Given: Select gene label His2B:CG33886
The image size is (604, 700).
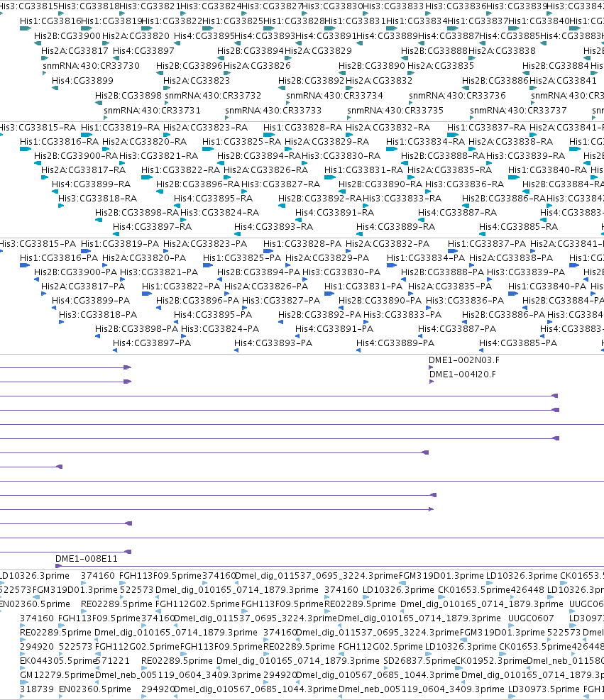Looking at the screenshot, I should point(495,81).
